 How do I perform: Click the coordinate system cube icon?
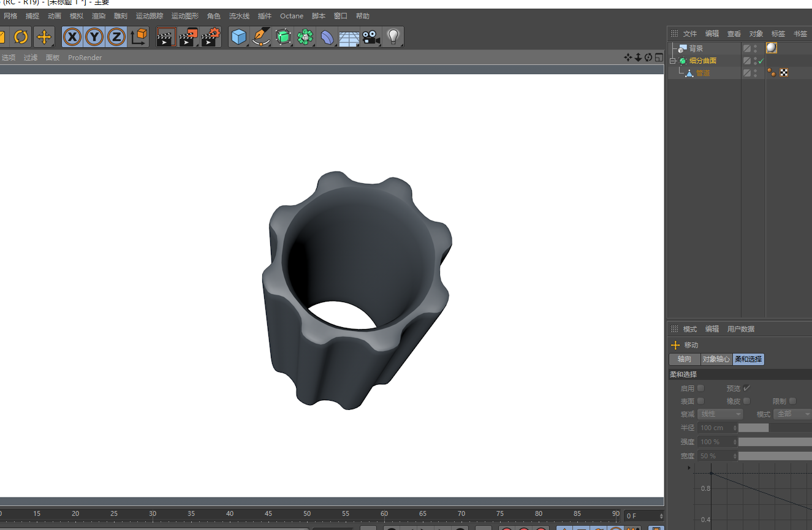tap(139, 37)
